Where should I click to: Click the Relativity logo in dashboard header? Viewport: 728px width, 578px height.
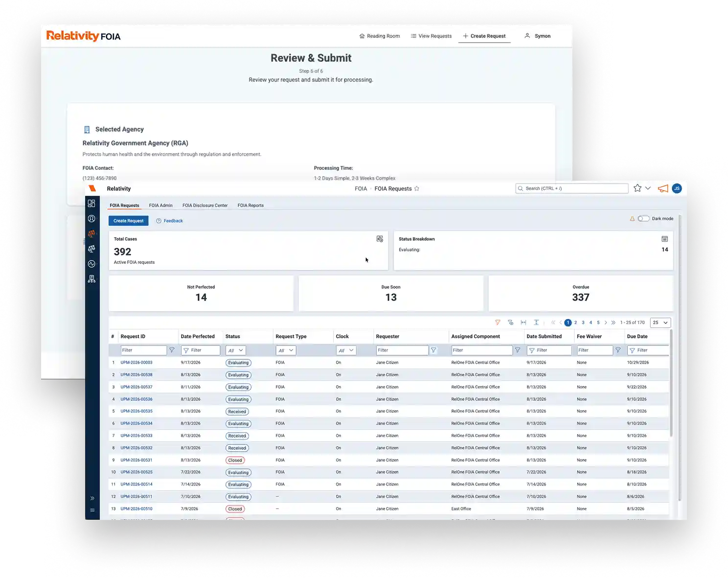tap(92, 188)
